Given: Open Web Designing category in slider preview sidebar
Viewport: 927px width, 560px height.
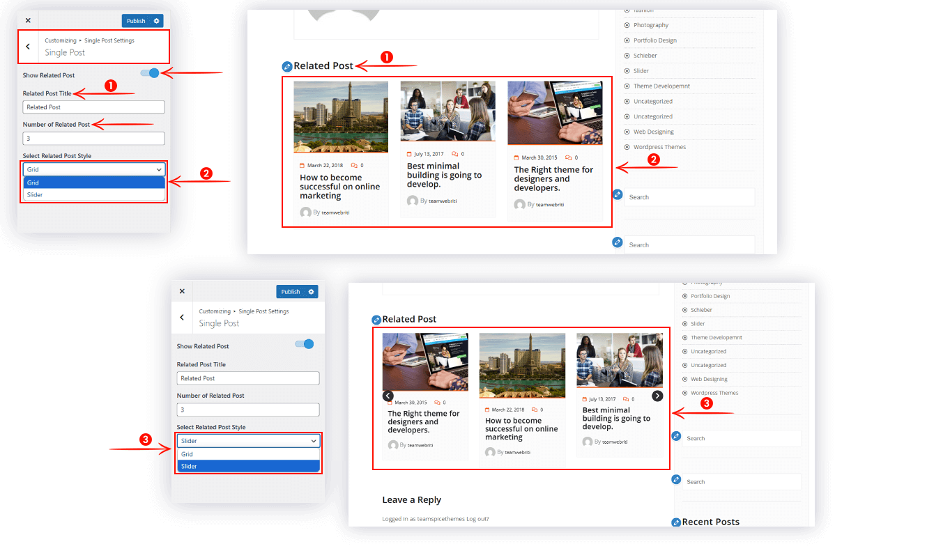Looking at the screenshot, I should (709, 380).
